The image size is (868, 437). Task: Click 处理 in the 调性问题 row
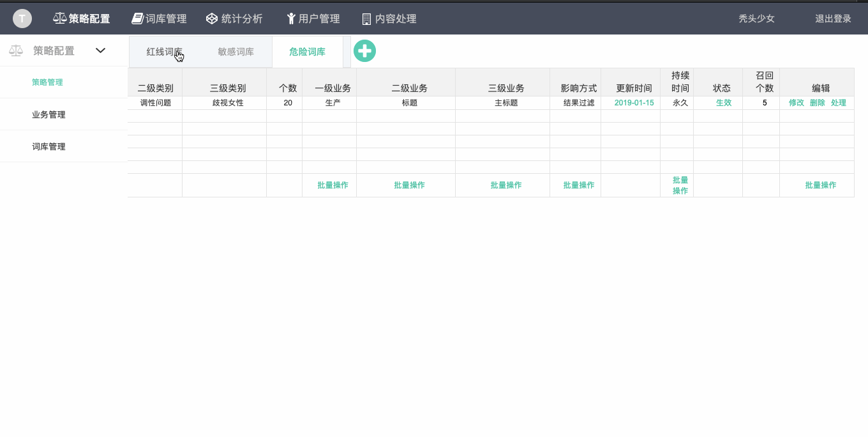[839, 103]
